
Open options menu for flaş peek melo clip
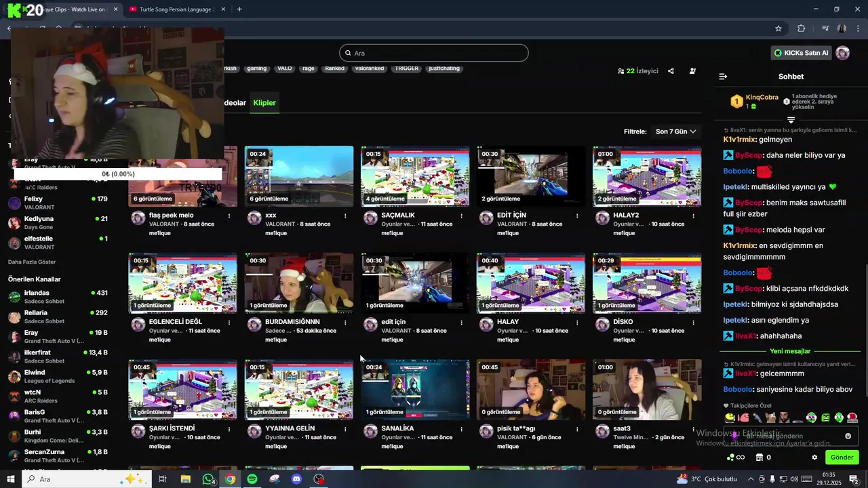click(229, 216)
